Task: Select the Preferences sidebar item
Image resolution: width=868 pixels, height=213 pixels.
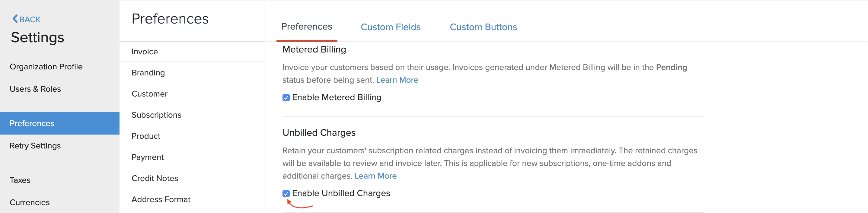Action: tap(32, 123)
